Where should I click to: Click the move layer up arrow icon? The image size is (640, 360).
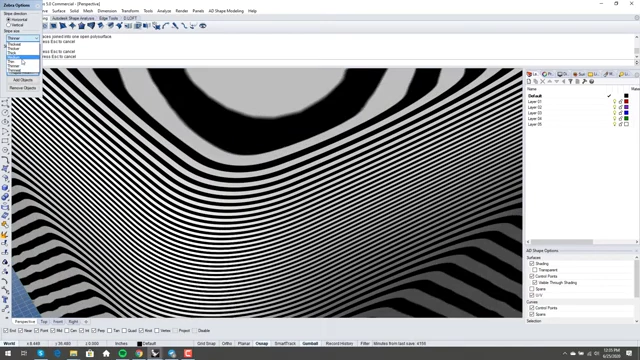[549, 82]
